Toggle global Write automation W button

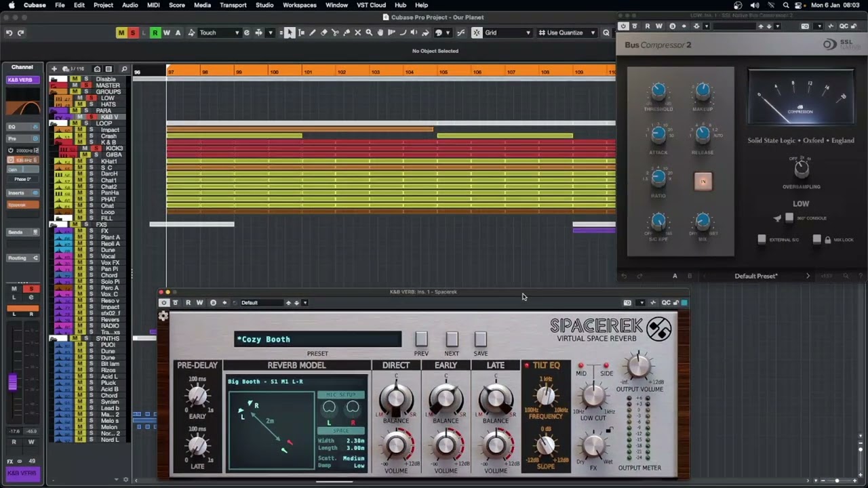(x=167, y=33)
